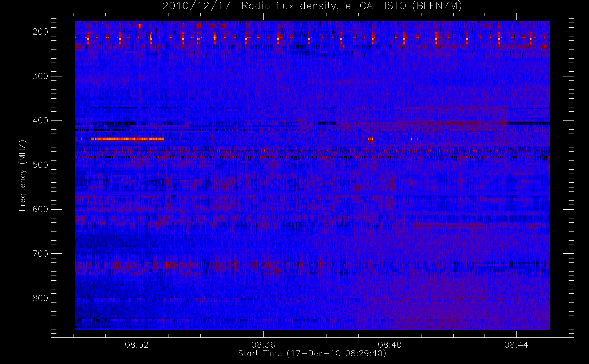
Task: Click the 08:32 time tick label
Action: (x=137, y=345)
